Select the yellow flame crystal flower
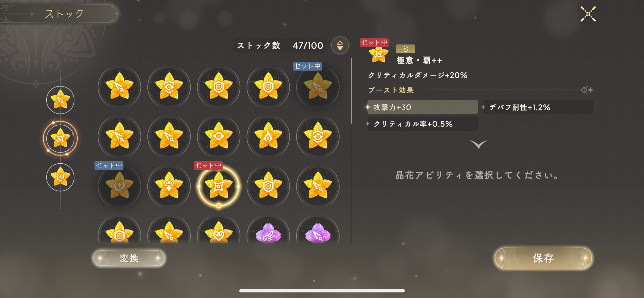The height and width of the screenshot is (298, 644). [x=268, y=137]
